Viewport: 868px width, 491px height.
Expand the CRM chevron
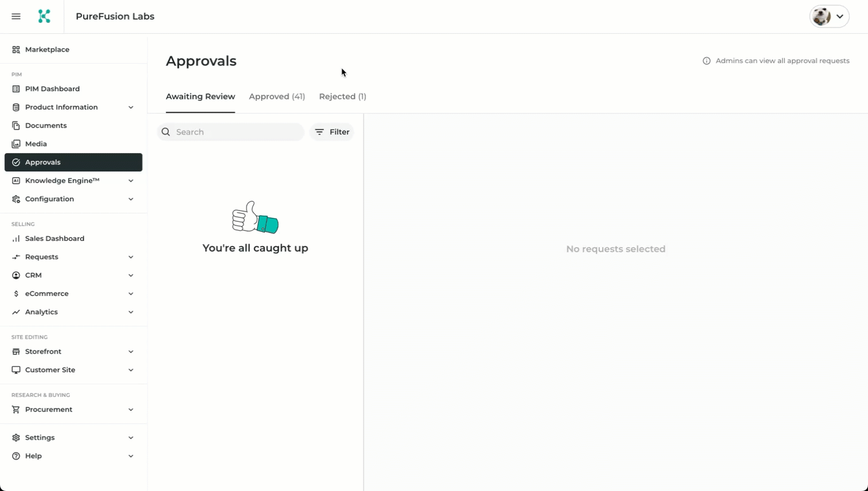point(131,275)
